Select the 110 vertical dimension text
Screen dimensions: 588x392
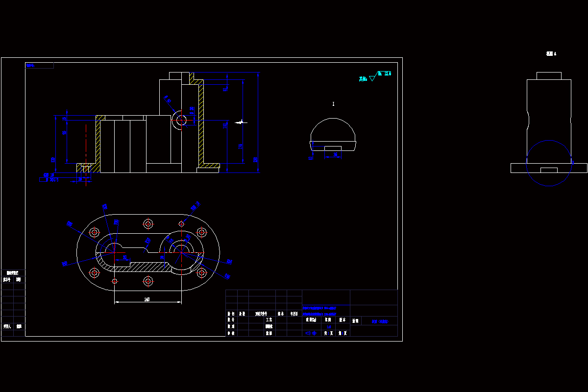224,126
